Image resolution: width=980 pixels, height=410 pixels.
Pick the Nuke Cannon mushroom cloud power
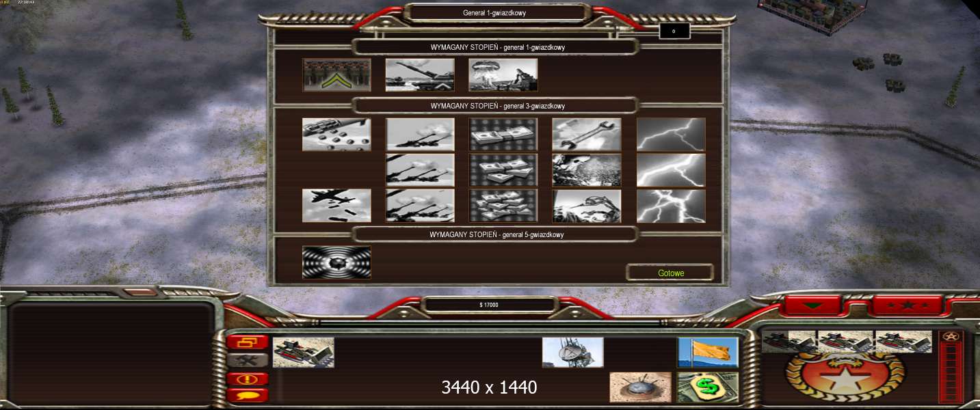tap(503, 74)
